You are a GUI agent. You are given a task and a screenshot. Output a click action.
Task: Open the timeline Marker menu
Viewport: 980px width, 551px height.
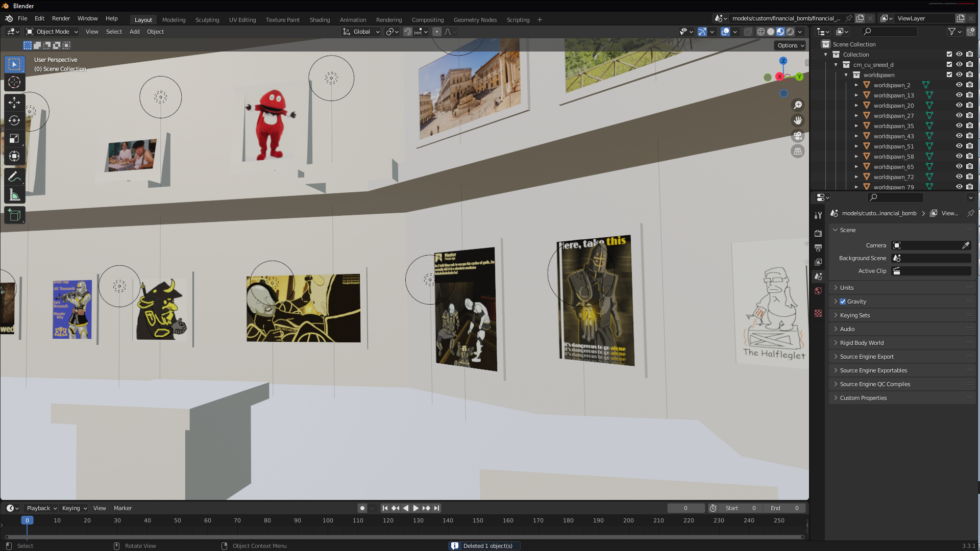click(x=122, y=508)
